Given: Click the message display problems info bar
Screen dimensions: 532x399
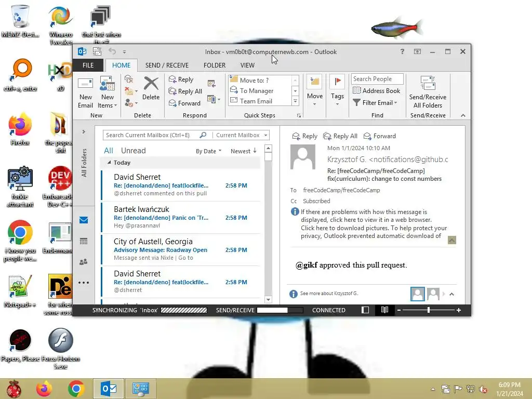Looking at the screenshot, I should 370,224.
